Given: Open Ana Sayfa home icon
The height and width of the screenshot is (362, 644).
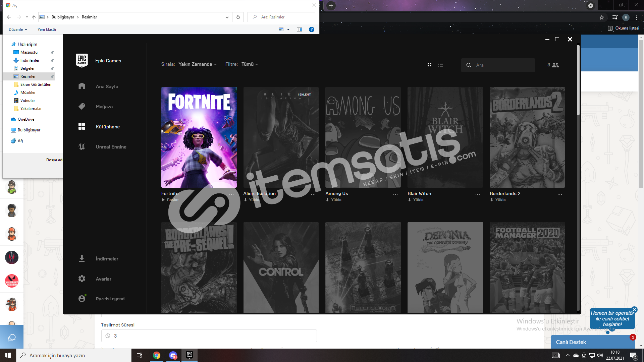Looking at the screenshot, I should click(82, 86).
